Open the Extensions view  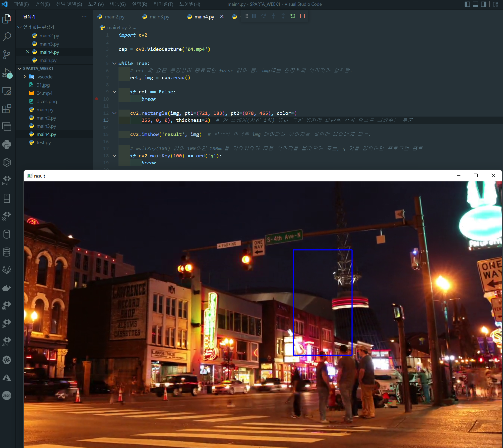click(7, 109)
